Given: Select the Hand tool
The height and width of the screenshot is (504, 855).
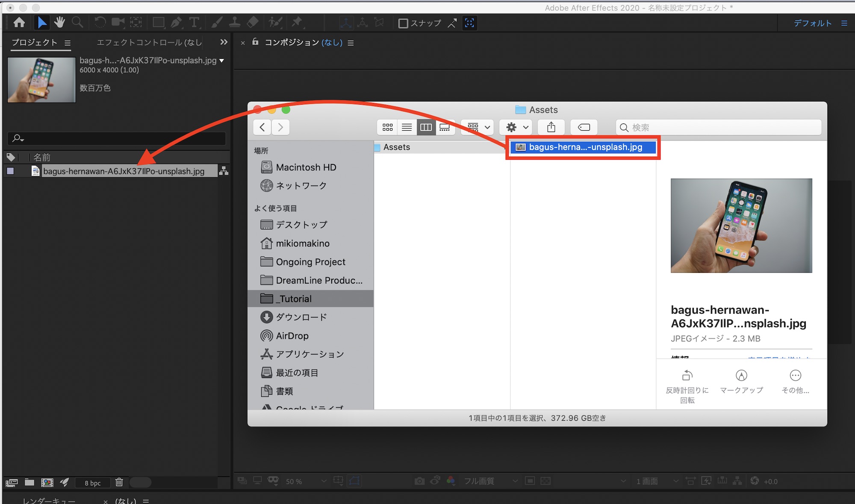Looking at the screenshot, I should tap(59, 22).
